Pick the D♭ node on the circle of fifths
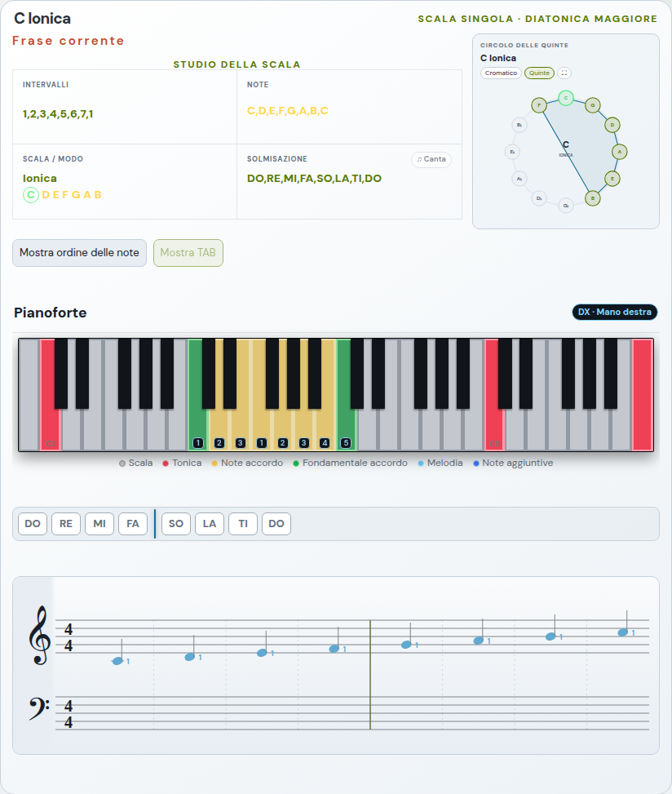The width and height of the screenshot is (672, 794). [x=539, y=198]
